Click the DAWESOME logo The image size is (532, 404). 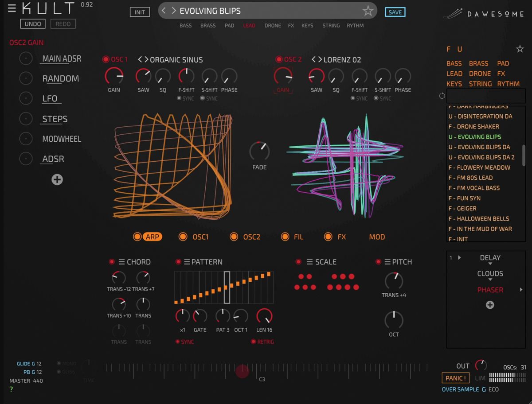[484, 14]
